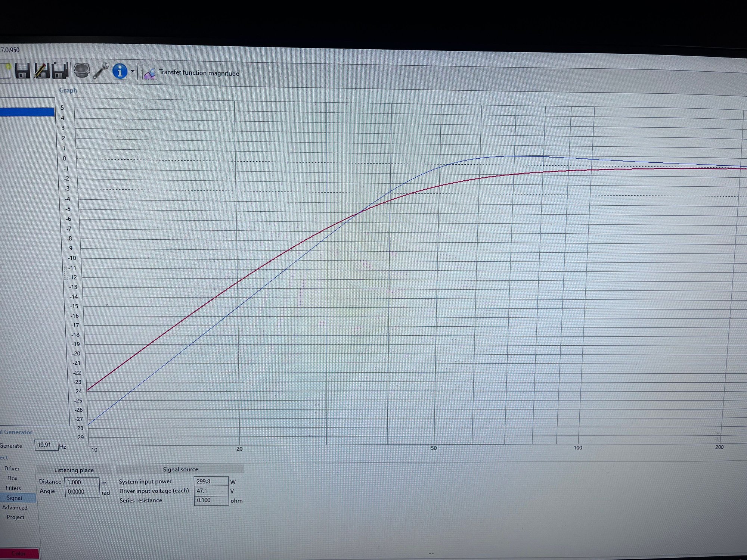Click the Save floppy disk icon
747x560 pixels.
pos(22,71)
